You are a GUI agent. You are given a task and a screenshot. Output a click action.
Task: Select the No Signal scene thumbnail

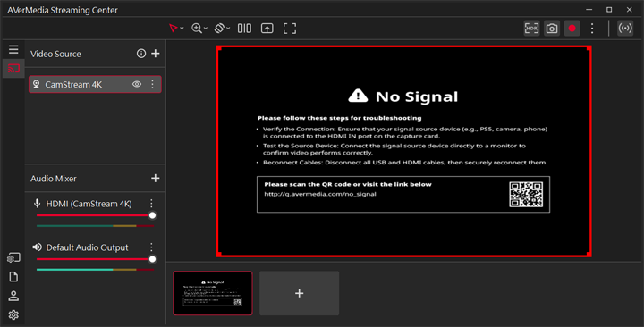tap(213, 293)
